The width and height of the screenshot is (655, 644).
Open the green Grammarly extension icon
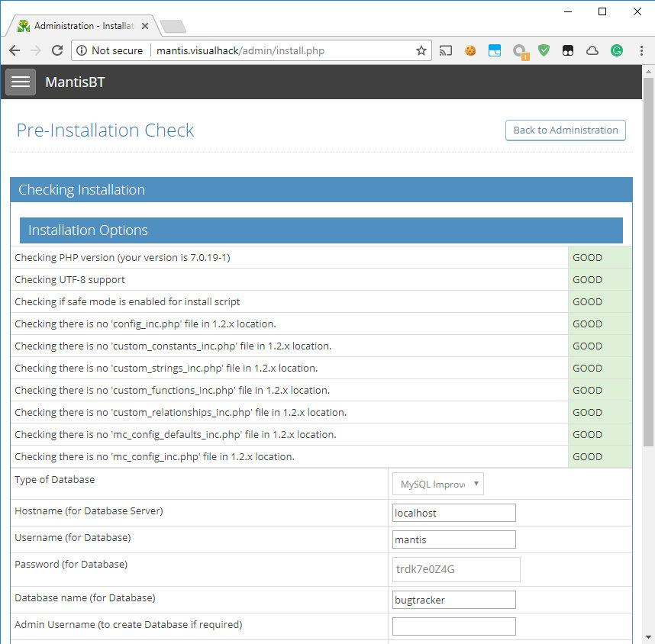click(617, 50)
